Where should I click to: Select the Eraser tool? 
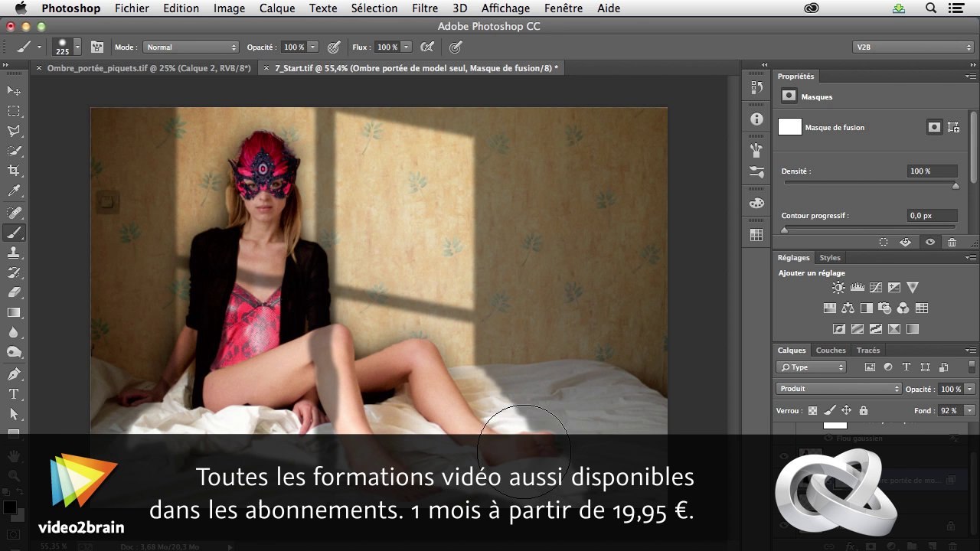click(x=14, y=292)
